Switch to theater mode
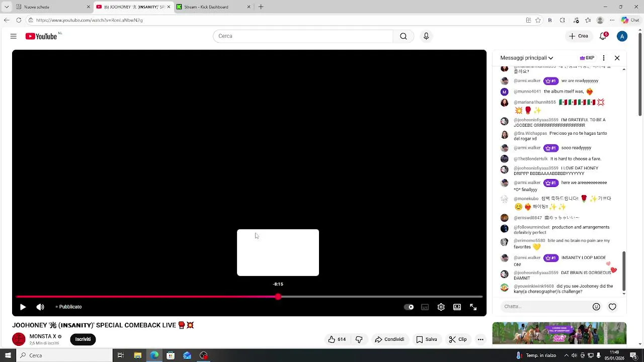This screenshot has width=644, height=362. (x=457, y=307)
